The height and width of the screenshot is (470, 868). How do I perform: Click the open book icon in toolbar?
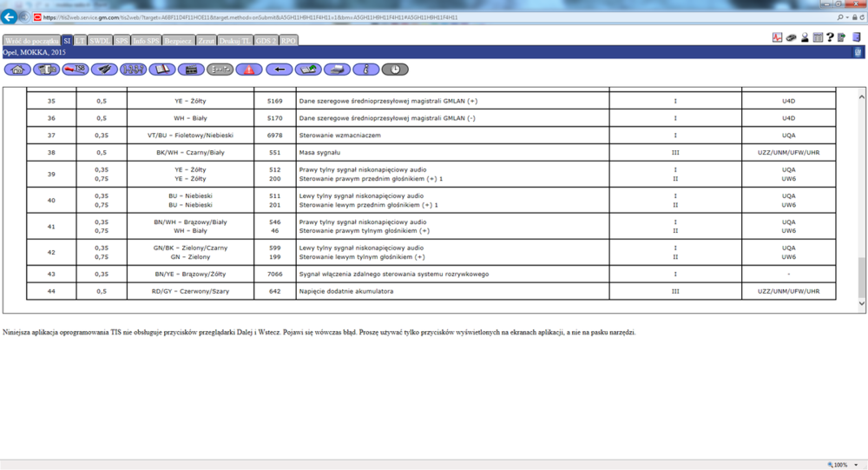162,70
